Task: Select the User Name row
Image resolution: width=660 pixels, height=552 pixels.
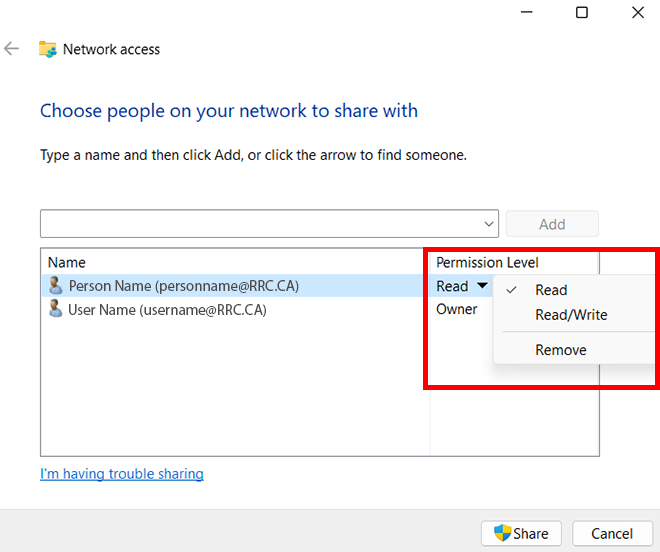Action: click(x=167, y=310)
